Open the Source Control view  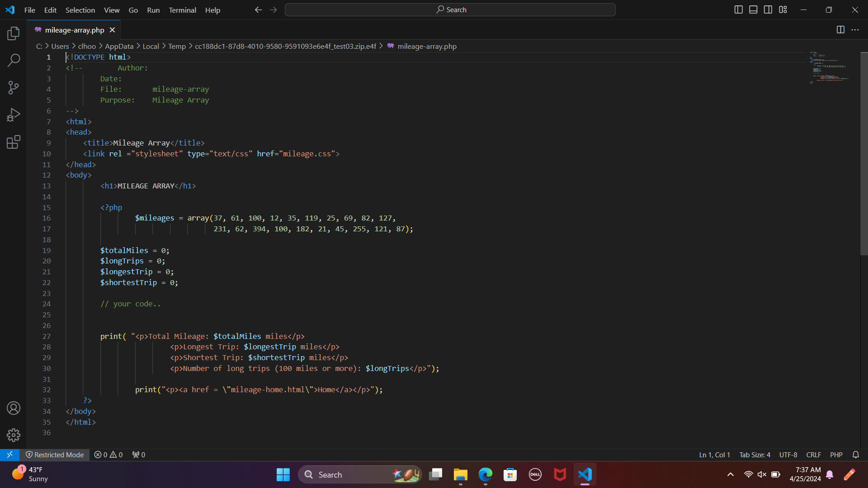[x=13, y=87]
